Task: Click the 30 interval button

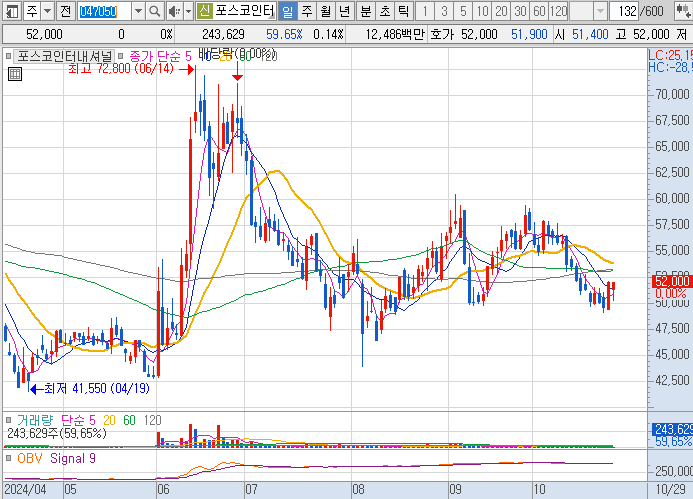Action: (520, 11)
